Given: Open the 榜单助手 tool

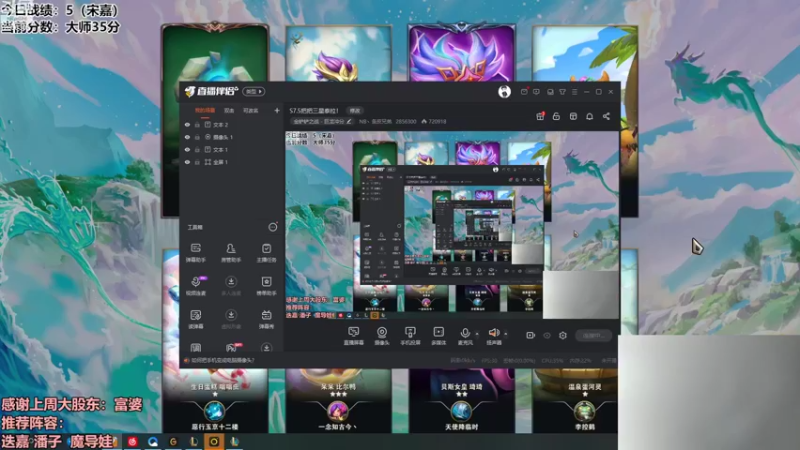Looking at the screenshot, I should [x=266, y=286].
